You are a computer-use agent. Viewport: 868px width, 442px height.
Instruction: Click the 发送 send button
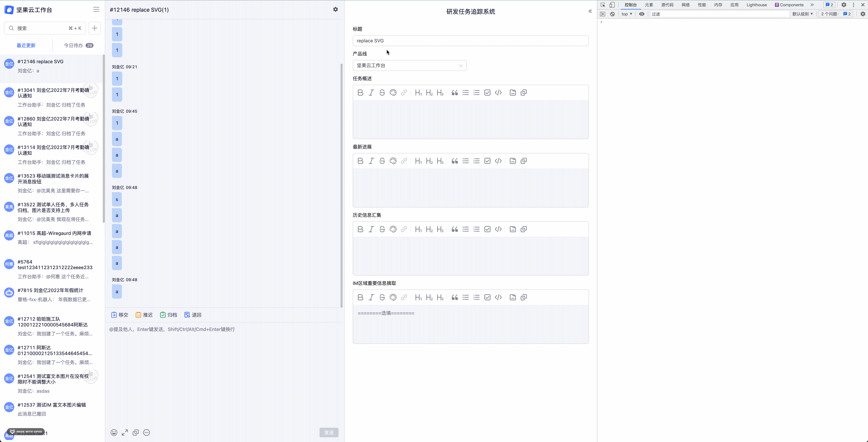click(329, 432)
